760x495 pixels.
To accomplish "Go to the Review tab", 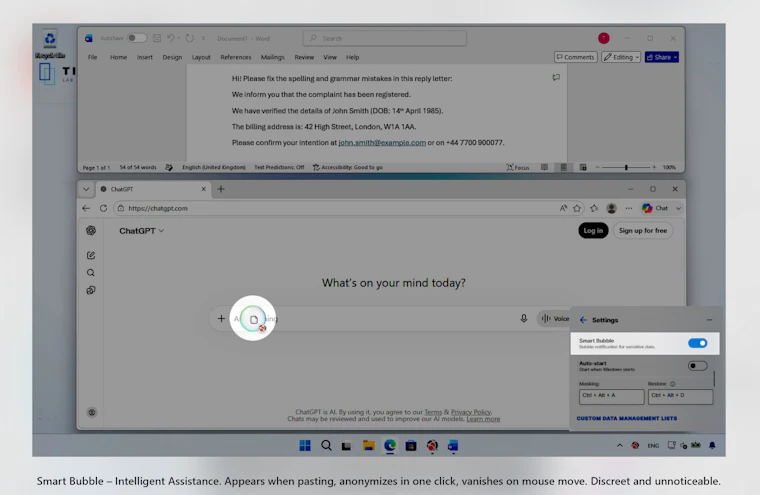I will (x=304, y=57).
